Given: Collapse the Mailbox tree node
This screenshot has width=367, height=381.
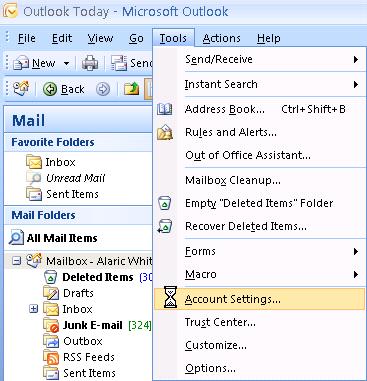Looking at the screenshot, I should click(x=16, y=261).
